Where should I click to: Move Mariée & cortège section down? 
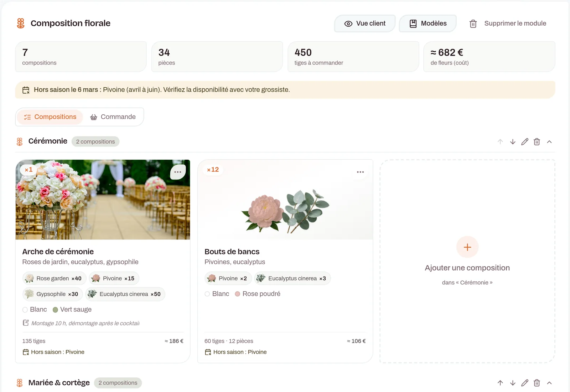[x=513, y=383]
